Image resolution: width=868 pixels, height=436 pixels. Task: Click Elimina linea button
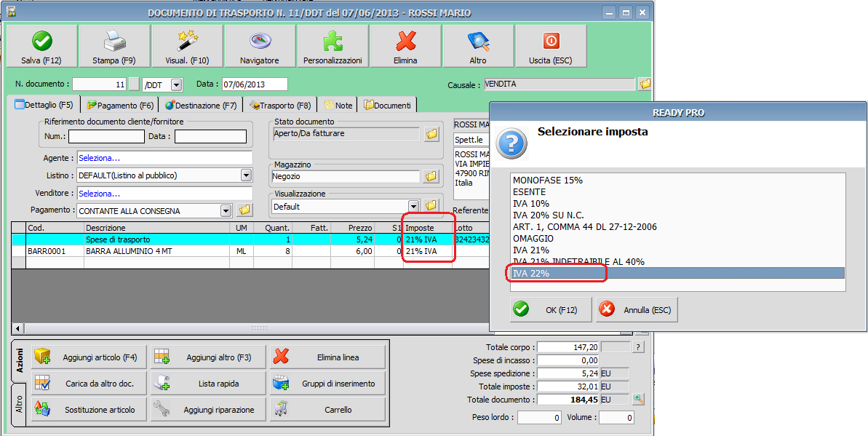(x=327, y=357)
